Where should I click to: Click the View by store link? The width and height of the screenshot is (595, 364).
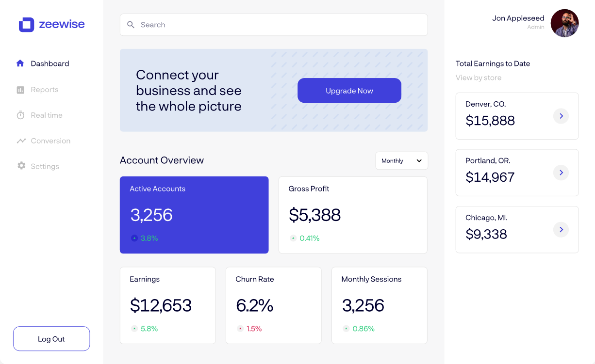pos(478,78)
